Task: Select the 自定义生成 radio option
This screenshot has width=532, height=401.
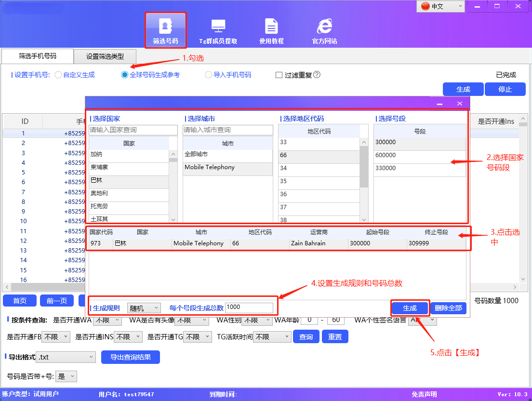Action: (58, 75)
